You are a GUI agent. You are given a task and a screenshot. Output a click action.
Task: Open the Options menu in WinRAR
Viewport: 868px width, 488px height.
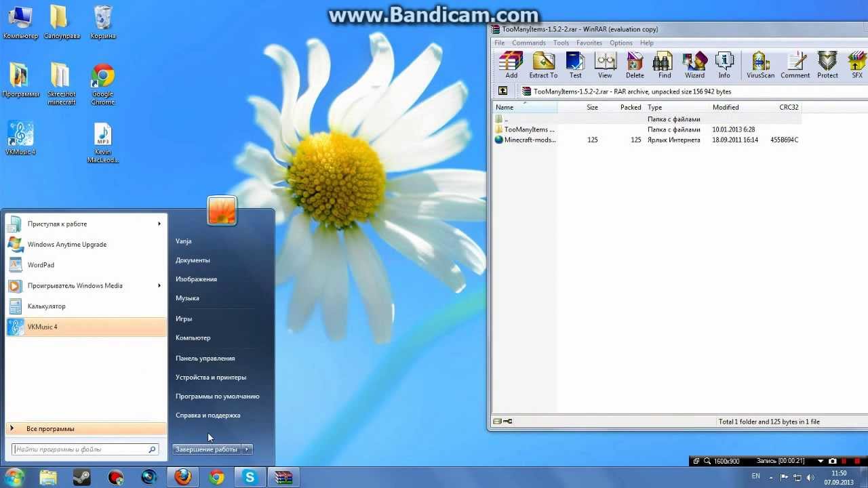coord(620,43)
